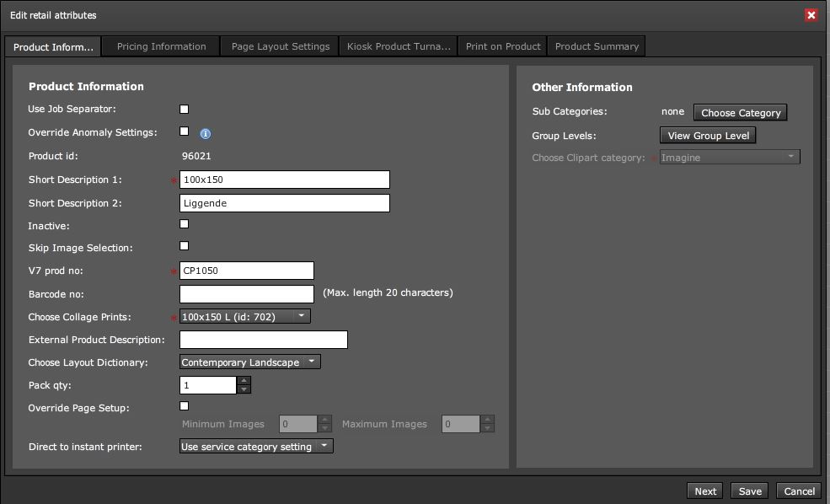This screenshot has height=504, width=830.
Task: Click the Choose Category button
Action: coord(741,113)
